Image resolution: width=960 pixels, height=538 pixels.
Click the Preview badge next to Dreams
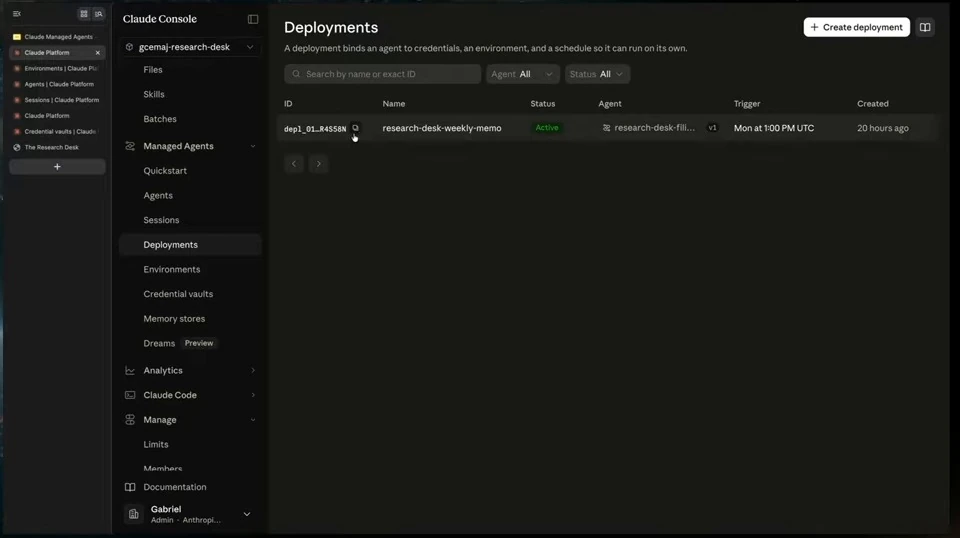click(x=199, y=343)
